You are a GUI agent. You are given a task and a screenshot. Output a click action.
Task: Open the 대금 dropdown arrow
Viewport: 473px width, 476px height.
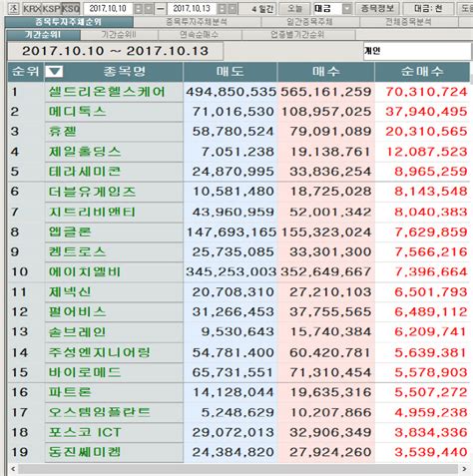tap(346, 8)
